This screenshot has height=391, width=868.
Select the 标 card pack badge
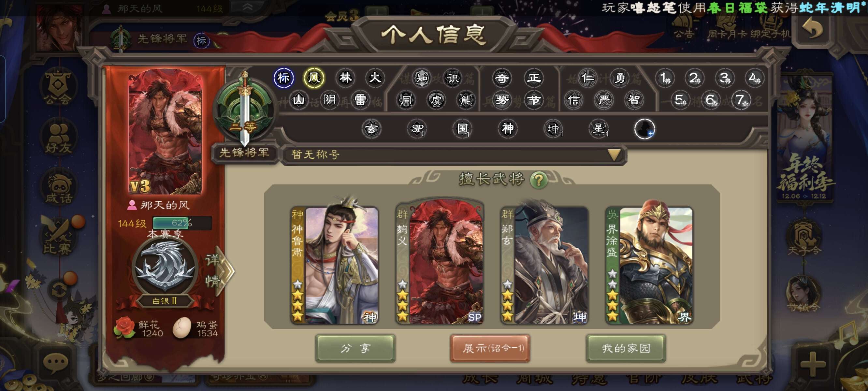283,78
